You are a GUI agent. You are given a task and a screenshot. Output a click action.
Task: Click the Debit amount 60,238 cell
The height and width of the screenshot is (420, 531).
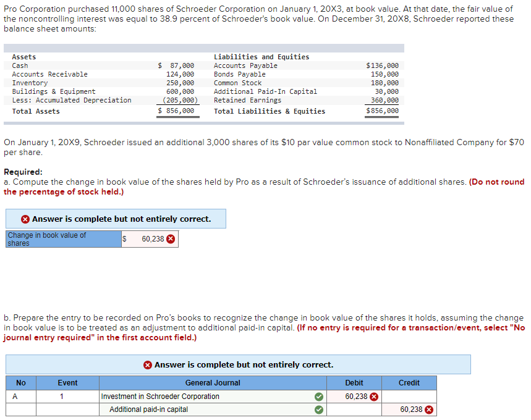click(354, 397)
